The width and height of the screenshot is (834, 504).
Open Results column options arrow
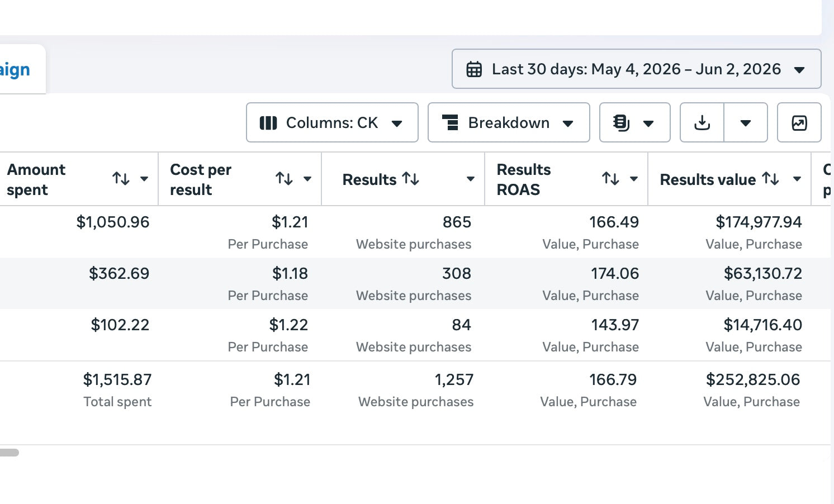pyautogui.click(x=471, y=179)
